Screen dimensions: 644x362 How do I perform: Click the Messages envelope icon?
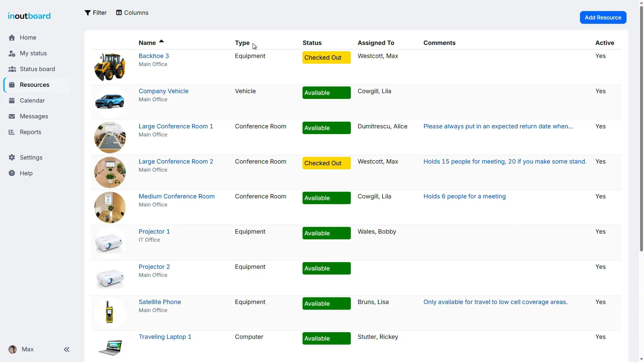pyautogui.click(x=12, y=116)
